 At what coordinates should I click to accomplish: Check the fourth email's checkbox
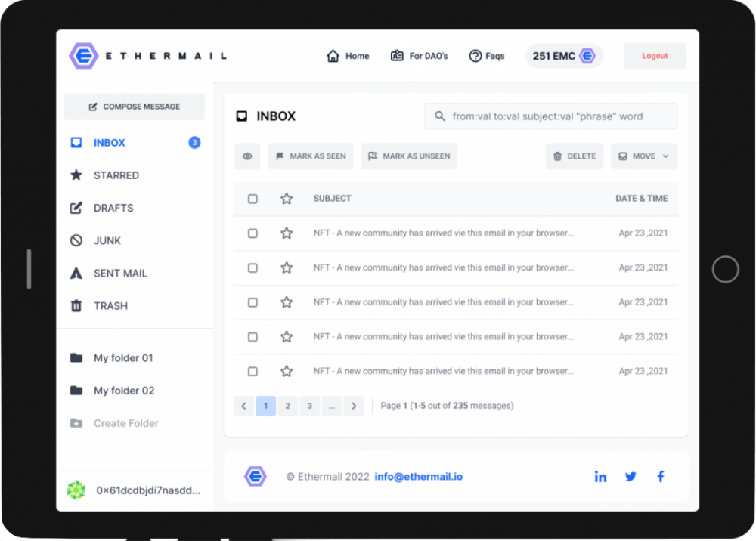point(253,337)
